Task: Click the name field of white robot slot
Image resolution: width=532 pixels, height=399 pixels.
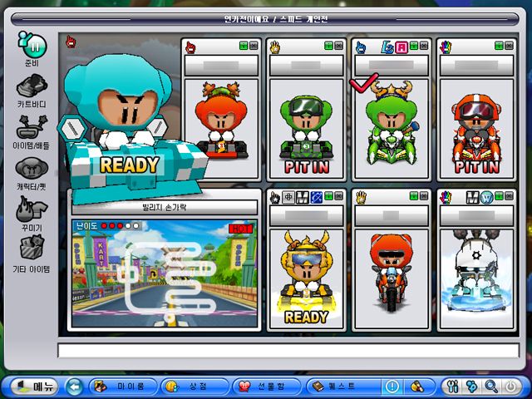Action: click(476, 215)
